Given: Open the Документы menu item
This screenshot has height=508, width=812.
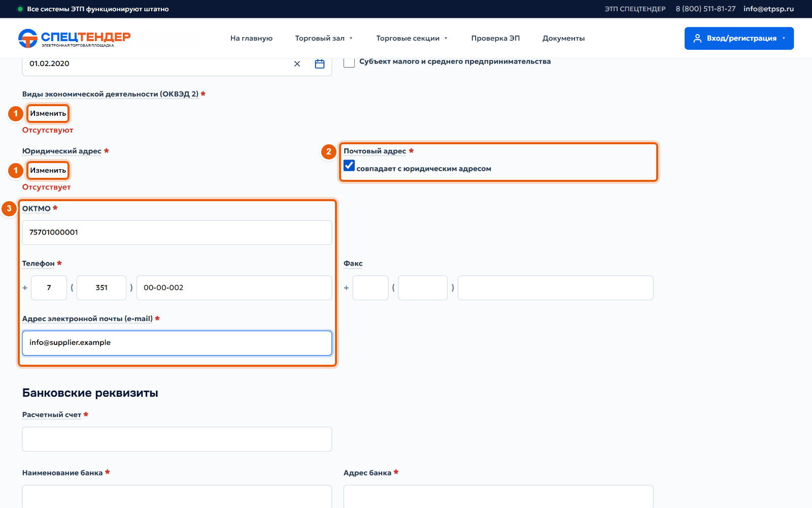Looking at the screenshot, I should click(563, 38).
